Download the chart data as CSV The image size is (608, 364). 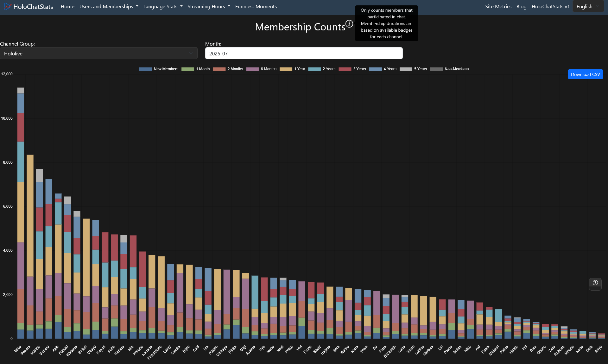585,74
